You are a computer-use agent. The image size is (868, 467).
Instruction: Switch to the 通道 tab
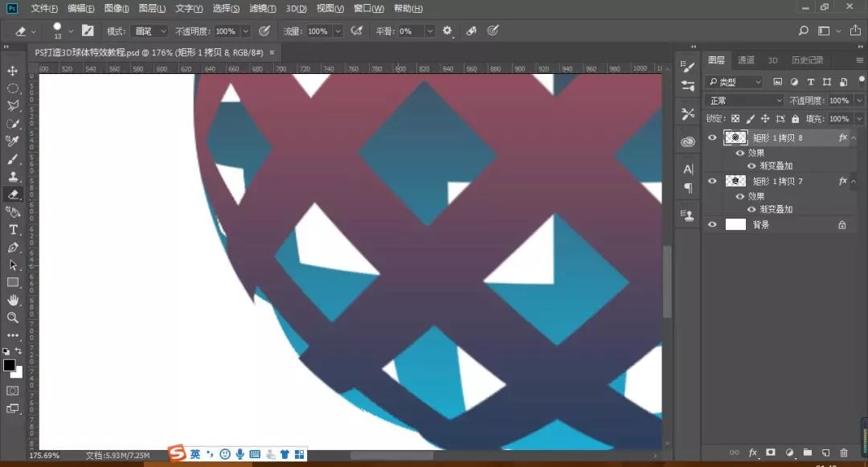[x=746, y=59]
